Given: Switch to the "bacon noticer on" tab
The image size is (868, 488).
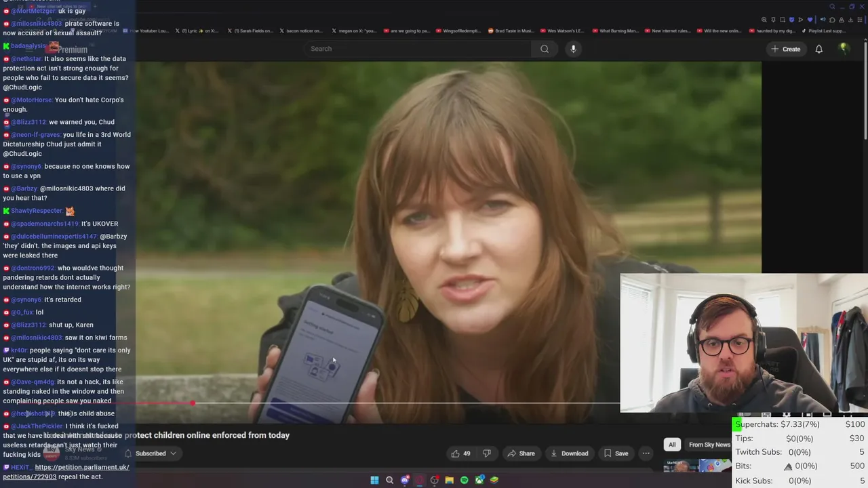Looking at the screenshot, I should point(300,30).
